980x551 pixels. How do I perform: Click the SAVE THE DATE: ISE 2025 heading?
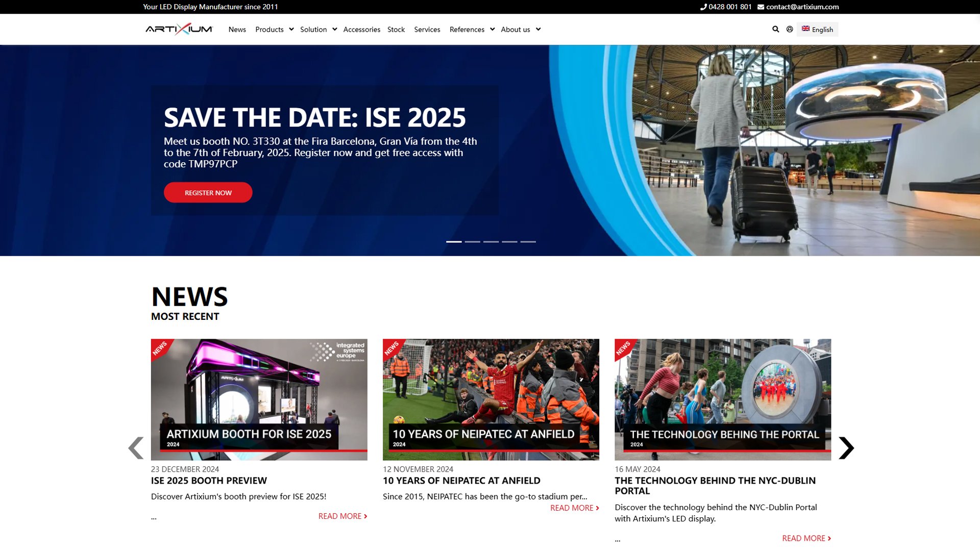(x=314, y=117)
